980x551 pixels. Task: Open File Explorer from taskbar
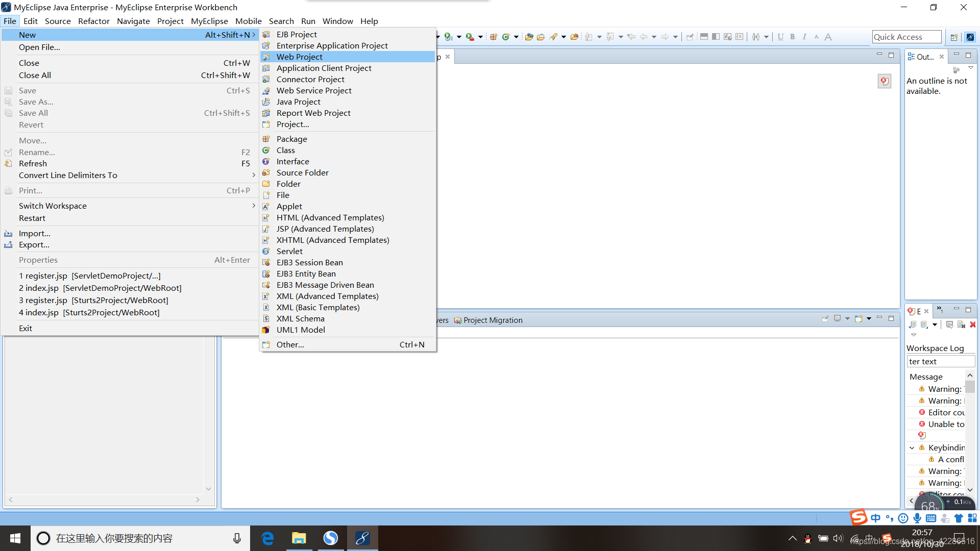coord(299,538)
